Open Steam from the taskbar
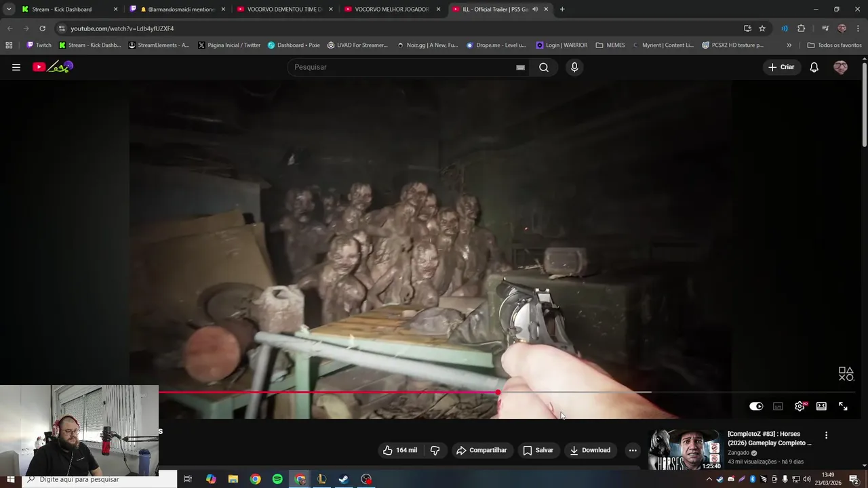This screenshot has height=488, width=868. coord(344,479)
